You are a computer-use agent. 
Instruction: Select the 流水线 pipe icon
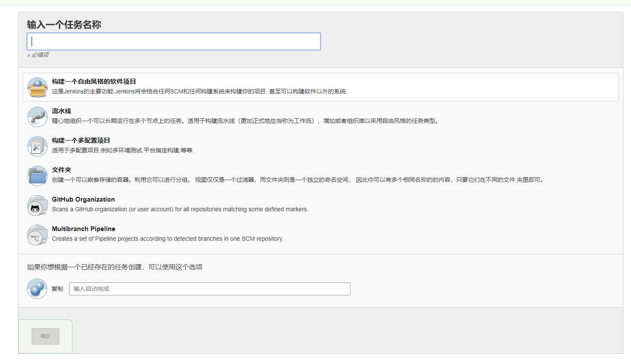37,117
